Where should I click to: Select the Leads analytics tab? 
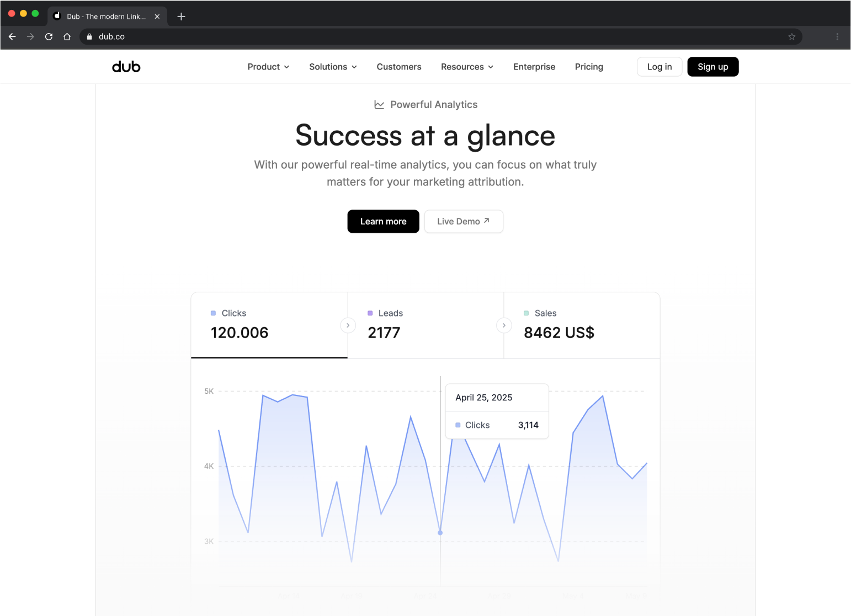point(425,325)
